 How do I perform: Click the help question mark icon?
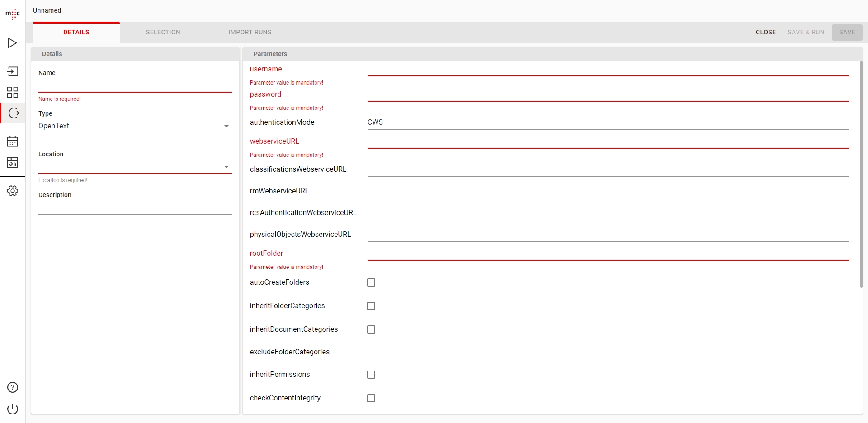click(13, 387)
